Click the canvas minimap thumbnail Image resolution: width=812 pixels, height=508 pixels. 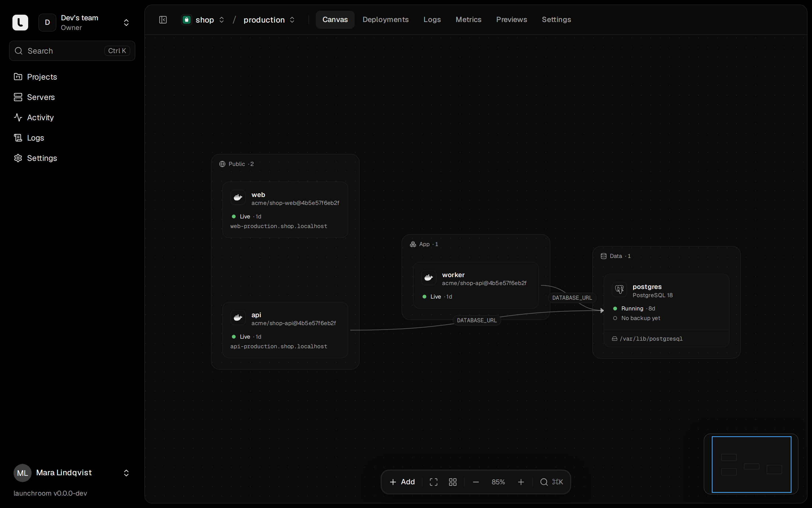751,464
